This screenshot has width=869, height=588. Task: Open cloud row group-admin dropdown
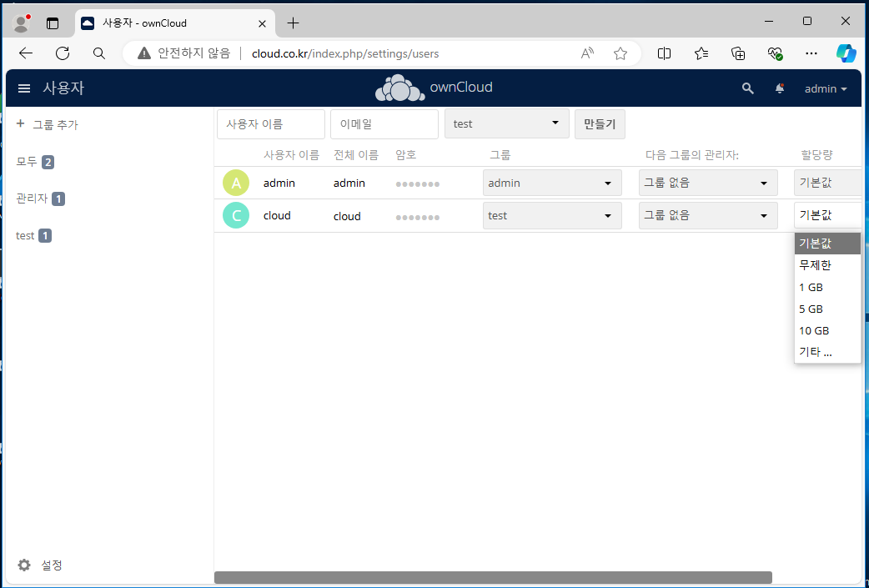708,215
